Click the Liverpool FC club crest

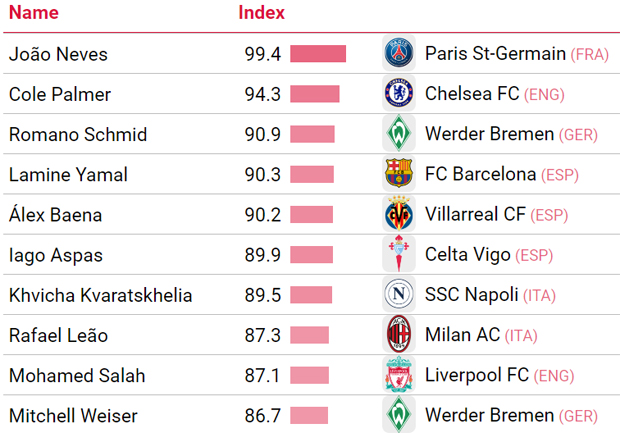(x=399, y=375)
